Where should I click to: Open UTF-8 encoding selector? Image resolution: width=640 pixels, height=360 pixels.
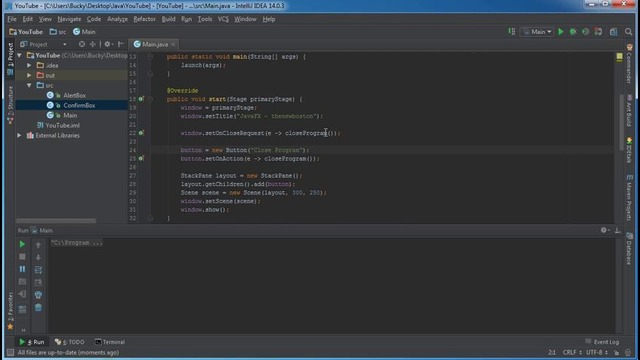(598, 352)
